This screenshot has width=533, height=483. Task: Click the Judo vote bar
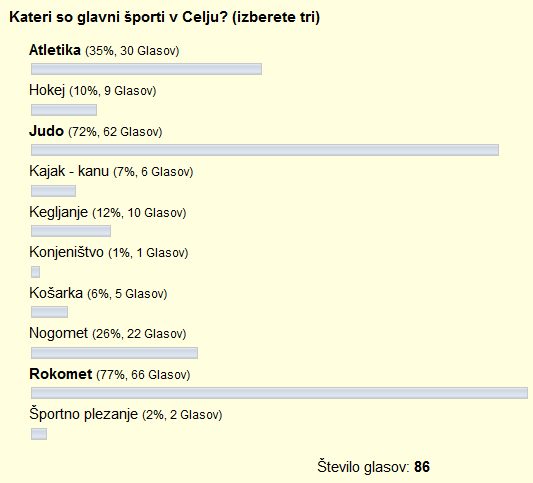265,150
